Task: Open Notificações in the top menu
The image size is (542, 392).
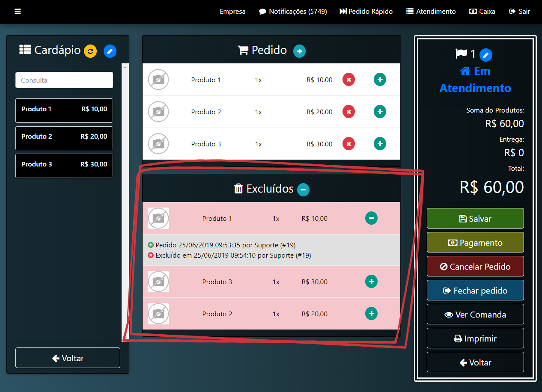Action: pos(293,12)
